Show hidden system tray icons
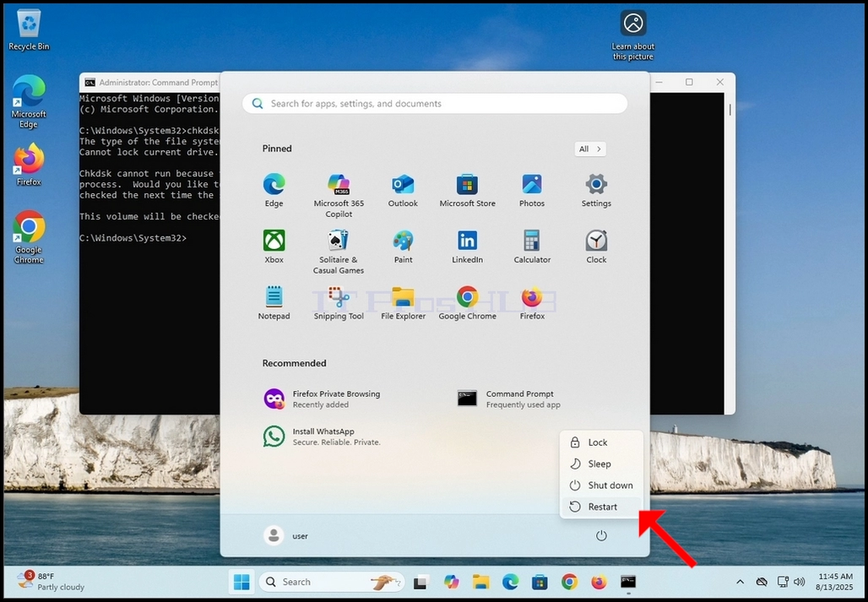Viewport: 868px width, 602px height. click(x=741, y=582)
